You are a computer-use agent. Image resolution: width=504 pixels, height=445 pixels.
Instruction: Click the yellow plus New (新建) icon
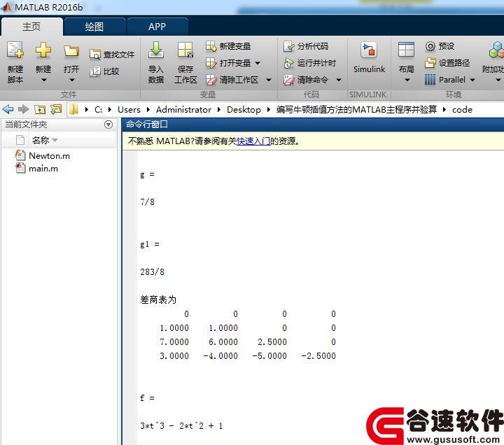pos(43,50)
